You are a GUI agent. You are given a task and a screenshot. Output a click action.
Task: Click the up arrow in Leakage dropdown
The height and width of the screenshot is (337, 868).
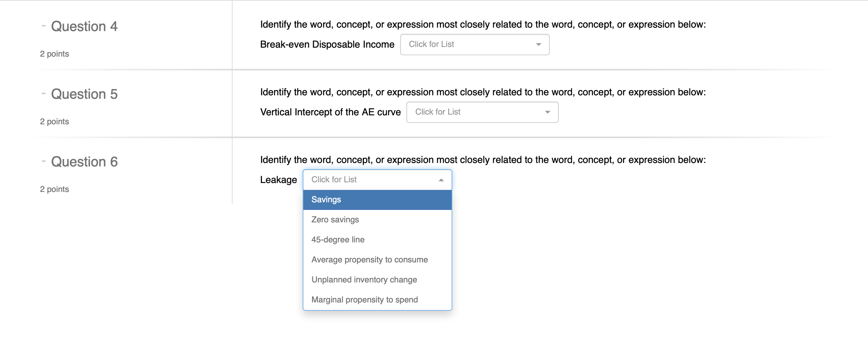pyautogui.click(x=441, y=180)
